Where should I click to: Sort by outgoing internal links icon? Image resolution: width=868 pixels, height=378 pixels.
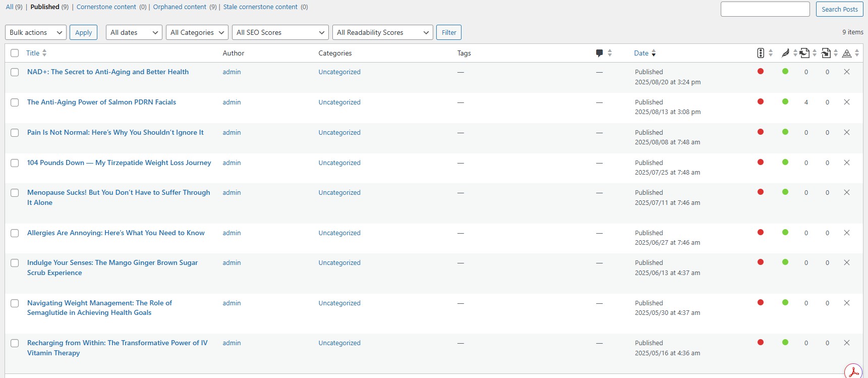click(805, 53)
